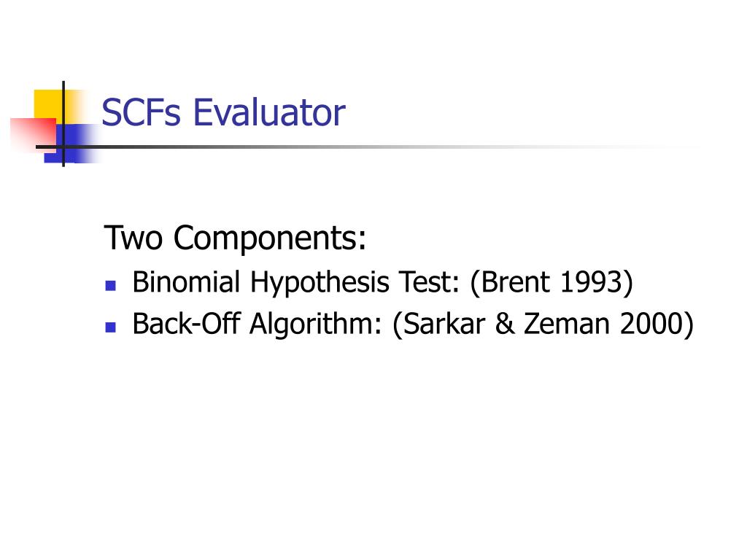Click the word SCFs in the title
This screenshot has height=560, width=747.
[x=141, y=113]
